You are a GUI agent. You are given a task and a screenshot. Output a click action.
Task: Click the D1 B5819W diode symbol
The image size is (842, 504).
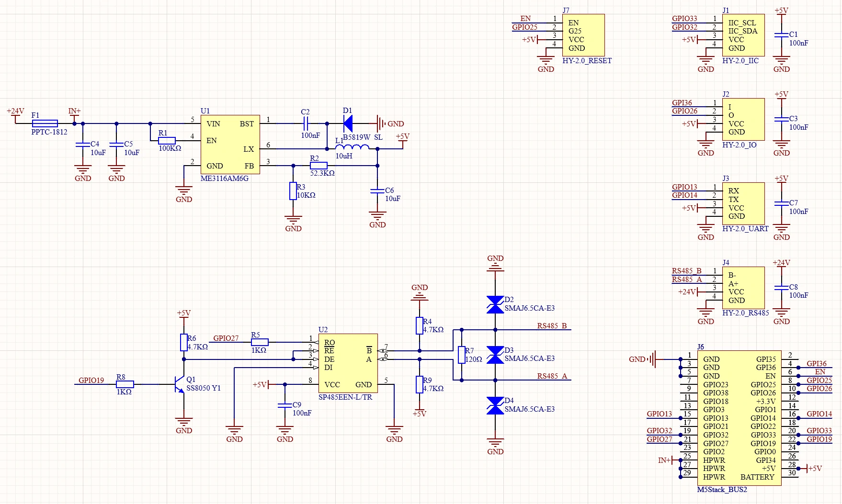pos(348,124)
